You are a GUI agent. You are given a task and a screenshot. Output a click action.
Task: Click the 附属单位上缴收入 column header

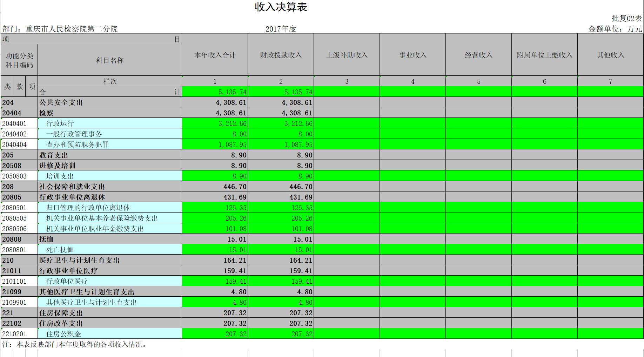tap(544, 55)
